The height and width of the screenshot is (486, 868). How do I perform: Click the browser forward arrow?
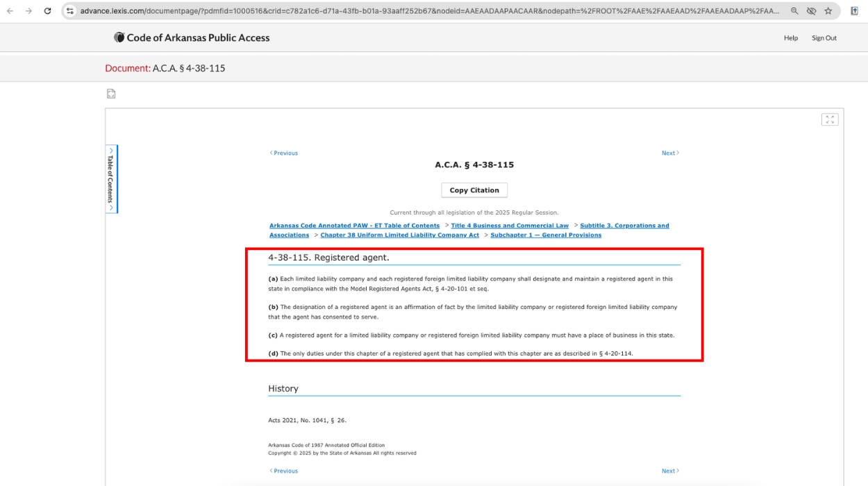(28, 11)
